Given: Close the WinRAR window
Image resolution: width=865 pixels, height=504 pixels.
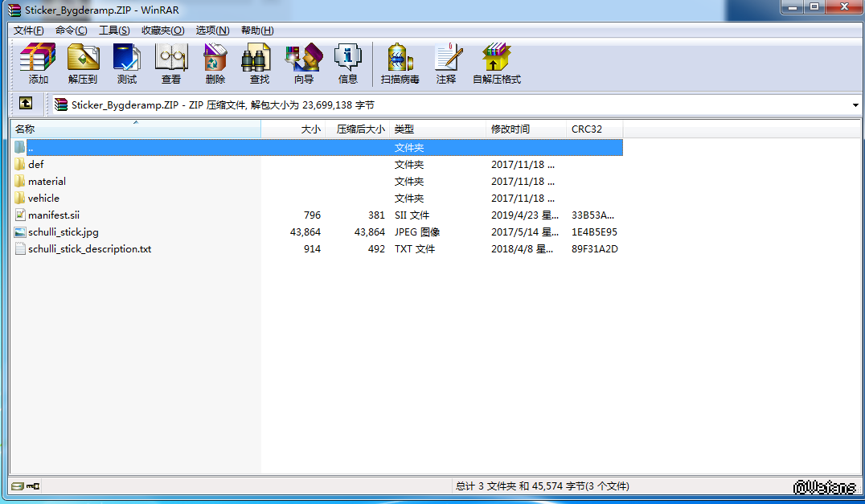Looking at the screenshot, I should [x=844, y=7].
